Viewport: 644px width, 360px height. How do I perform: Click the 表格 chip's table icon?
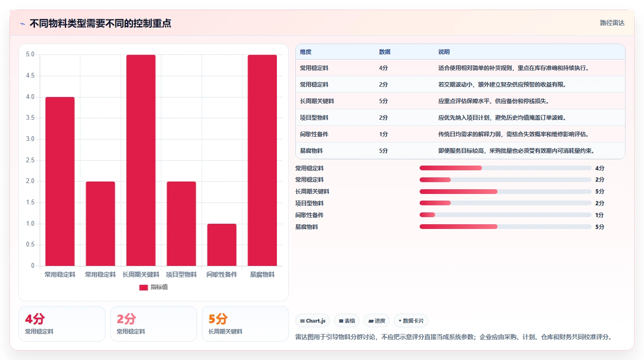tap(341, 321)
